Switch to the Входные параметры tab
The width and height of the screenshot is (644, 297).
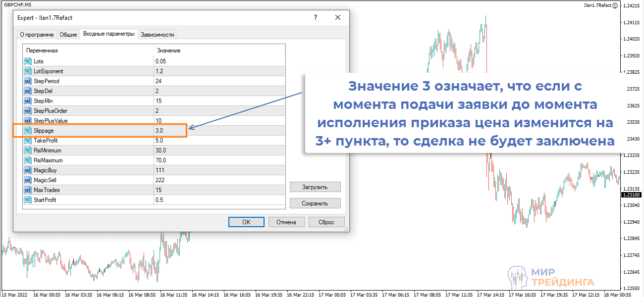pos(108,34)
